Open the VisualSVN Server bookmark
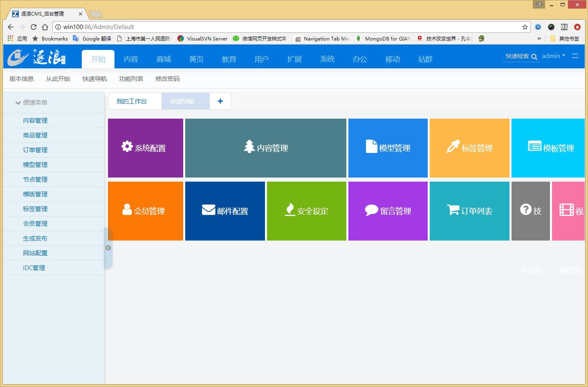588x387 pixels. pyautogui.click(x=202, y=38)
